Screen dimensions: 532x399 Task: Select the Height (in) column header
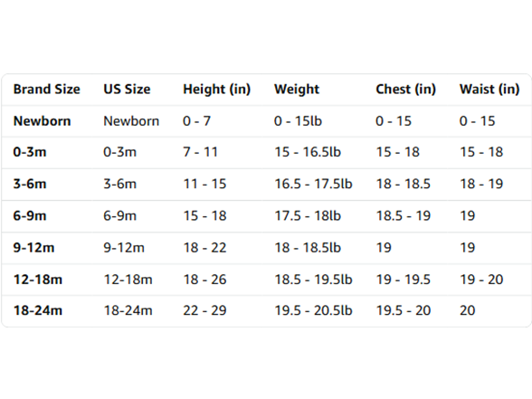(217, 90)
